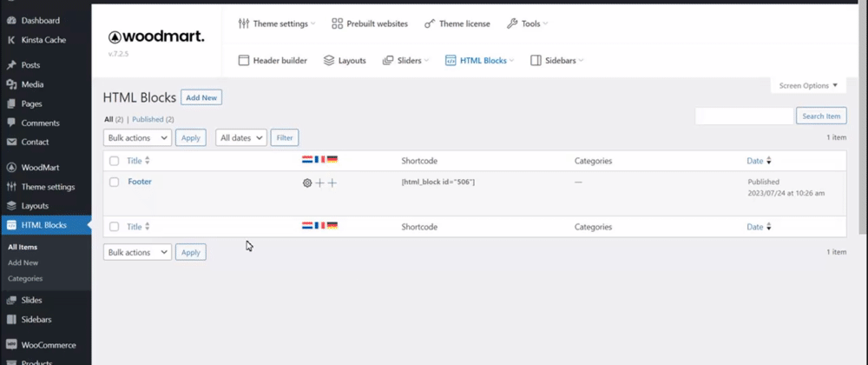Sort by Date in table header
Screen dimensions: 868x365
[x=759, y=161]
